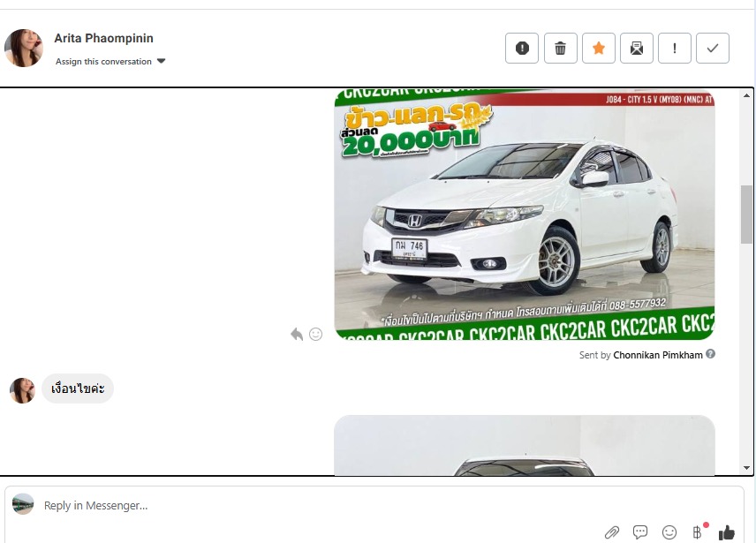Mark the conversation as unread

click(637, 49)
